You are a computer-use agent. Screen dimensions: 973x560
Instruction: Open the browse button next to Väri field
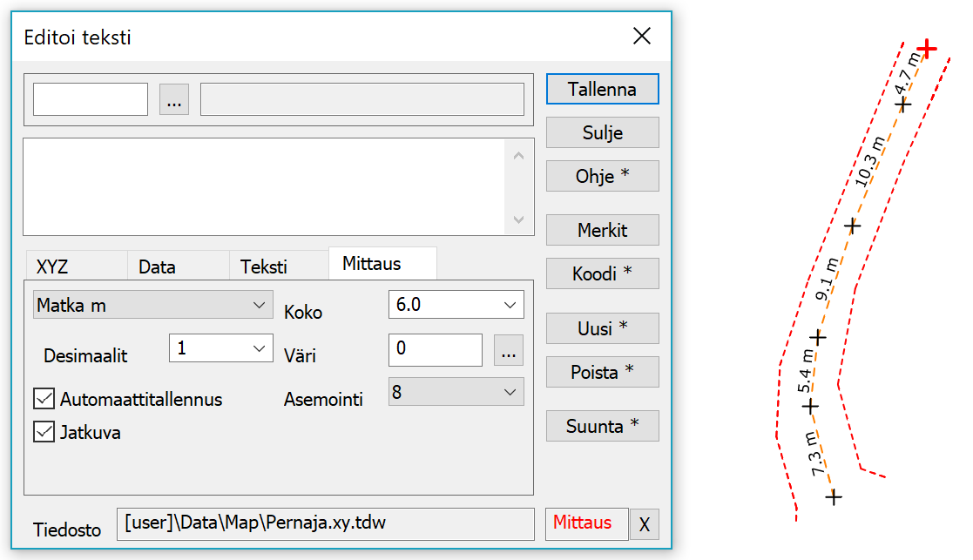tap(509, 350)
